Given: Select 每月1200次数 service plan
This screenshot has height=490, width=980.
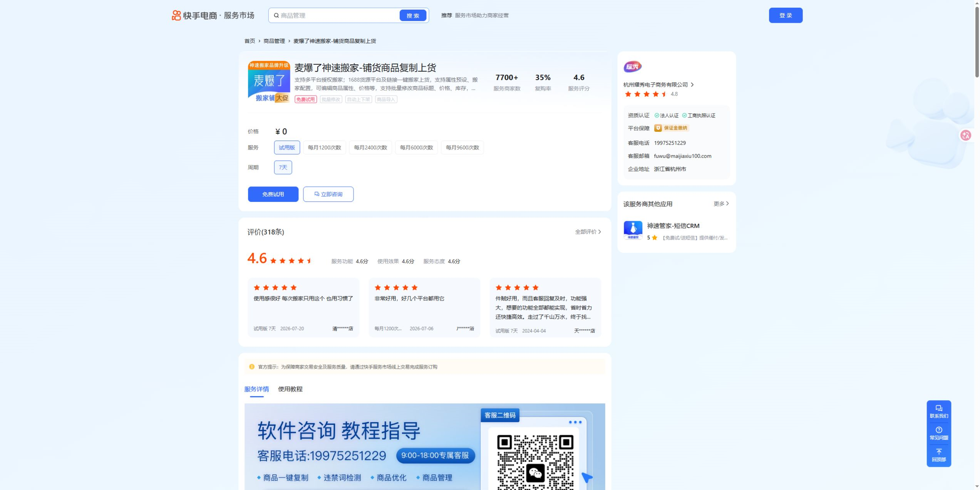Looking at the screenshot, I should click(x=324, y=148).
